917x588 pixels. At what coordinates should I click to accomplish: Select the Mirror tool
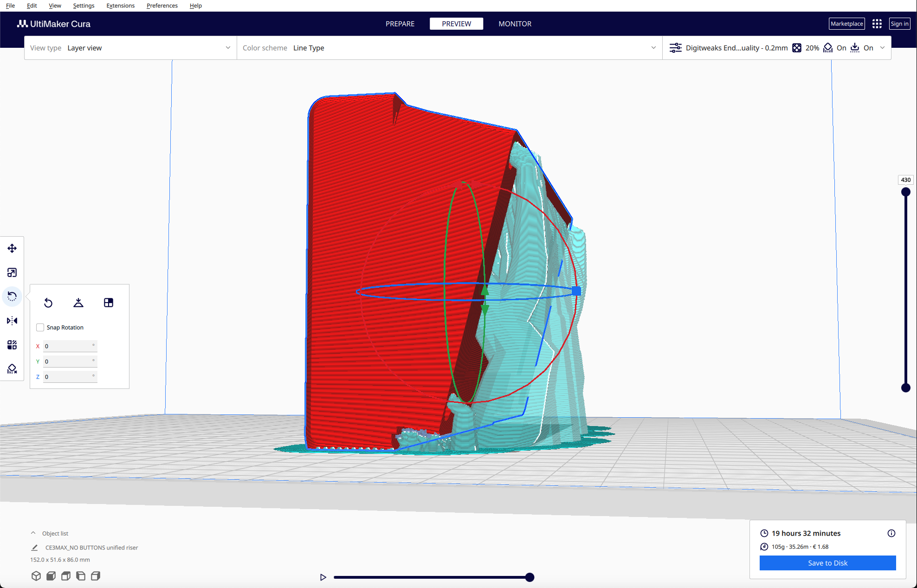(x=12, y=321)
